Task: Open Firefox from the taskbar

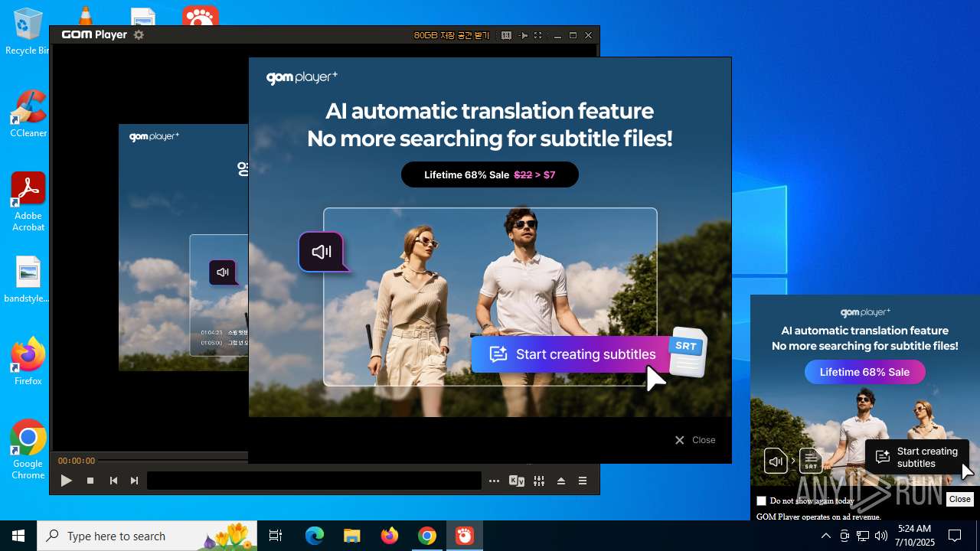Action: point(390,536)
